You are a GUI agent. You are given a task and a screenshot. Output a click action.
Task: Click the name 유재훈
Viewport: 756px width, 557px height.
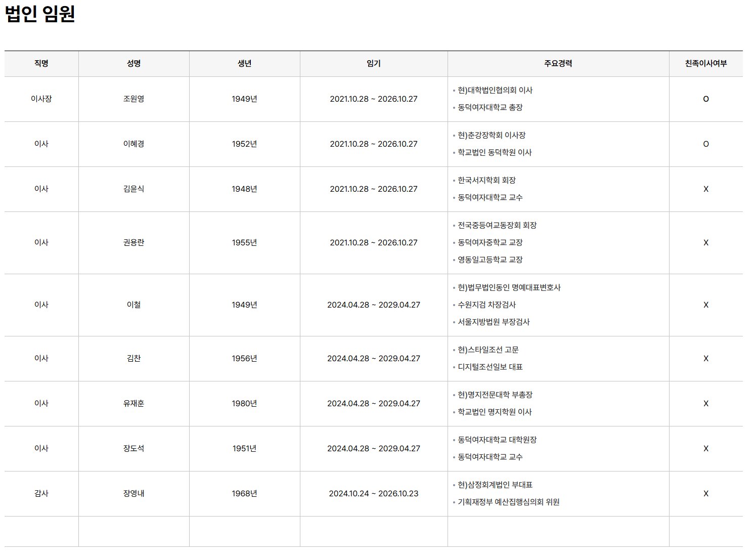(x=134, y=404)
